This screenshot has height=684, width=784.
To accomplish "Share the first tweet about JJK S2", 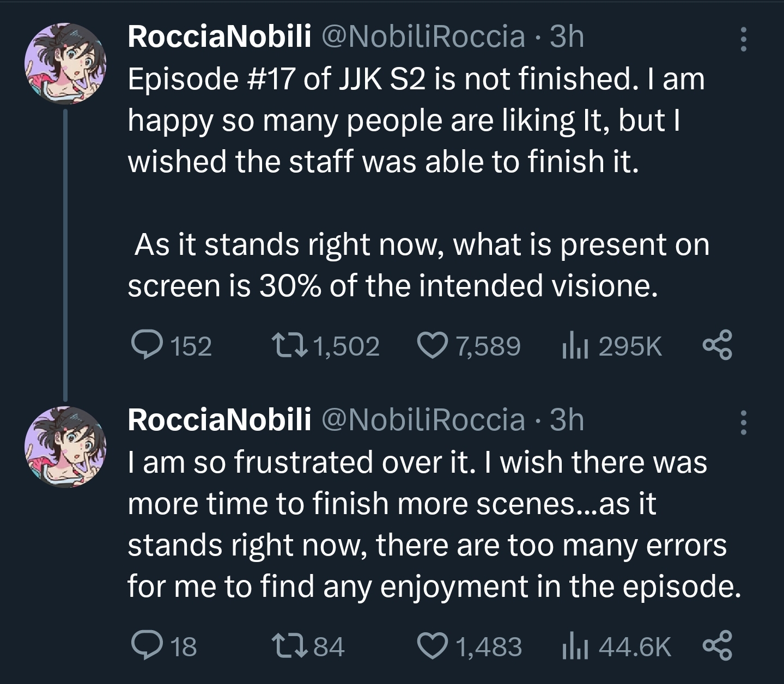I will (718, 346).
